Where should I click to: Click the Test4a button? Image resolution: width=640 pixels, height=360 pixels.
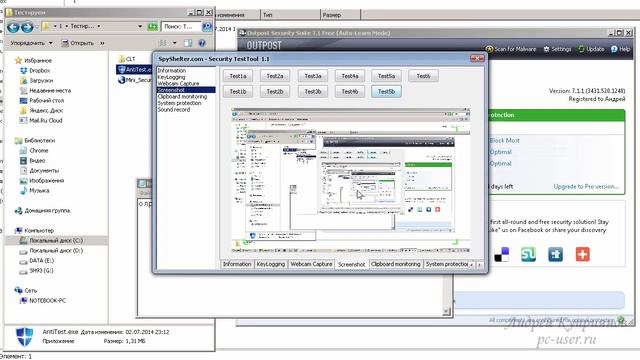point(350,76)
